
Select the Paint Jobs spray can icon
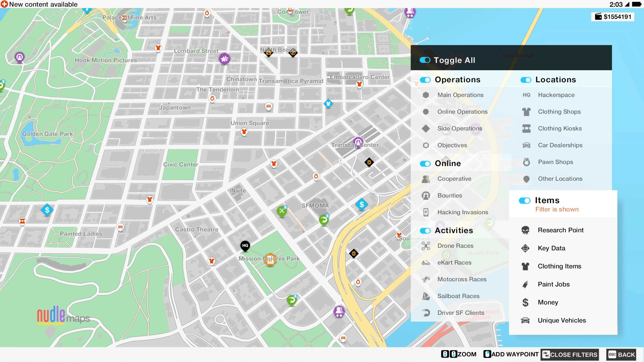pyautogui.click(x=525, y=284)
